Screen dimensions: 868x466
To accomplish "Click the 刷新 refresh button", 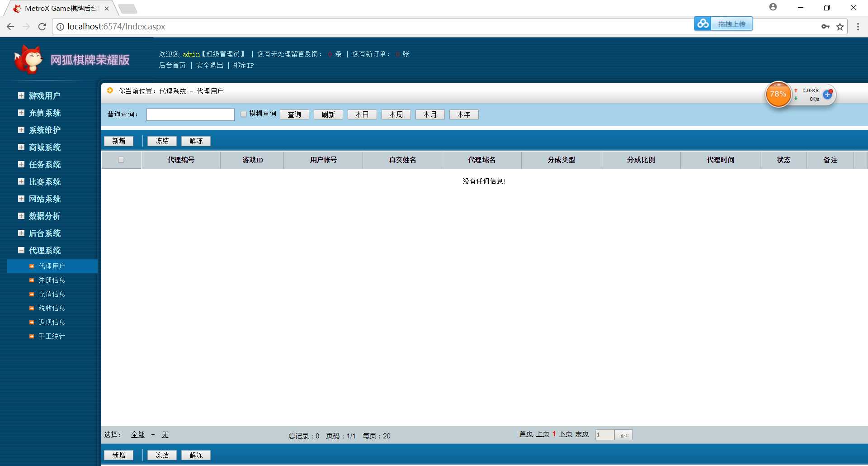I will (328, 114).
